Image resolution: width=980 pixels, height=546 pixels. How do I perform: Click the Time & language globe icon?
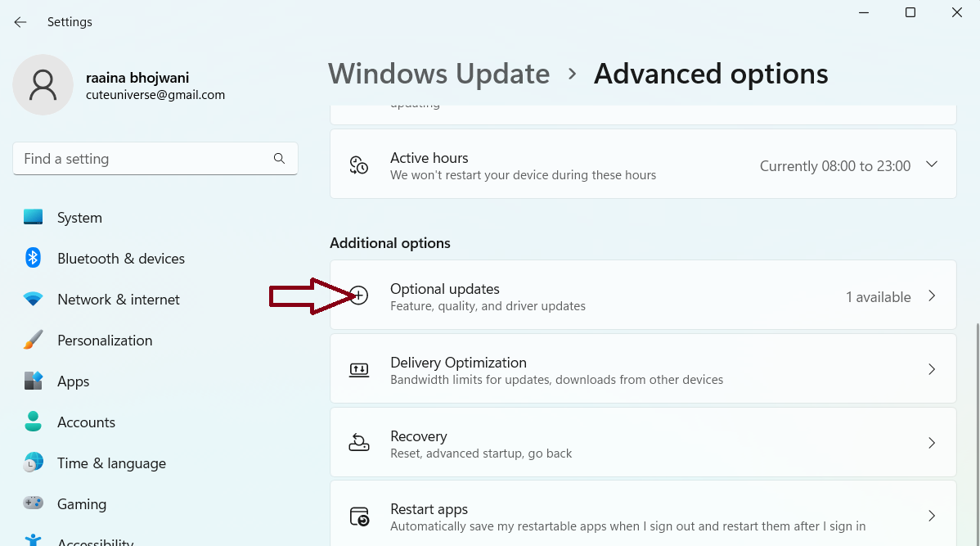pyautogui.click(x=34, y=463)
